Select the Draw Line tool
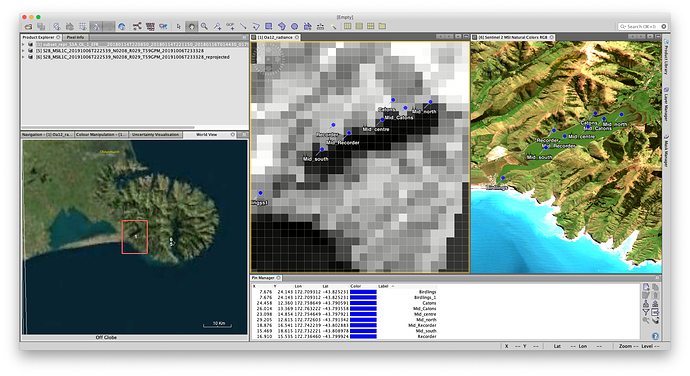Screen dimensions: 690x376 point(243,26)
